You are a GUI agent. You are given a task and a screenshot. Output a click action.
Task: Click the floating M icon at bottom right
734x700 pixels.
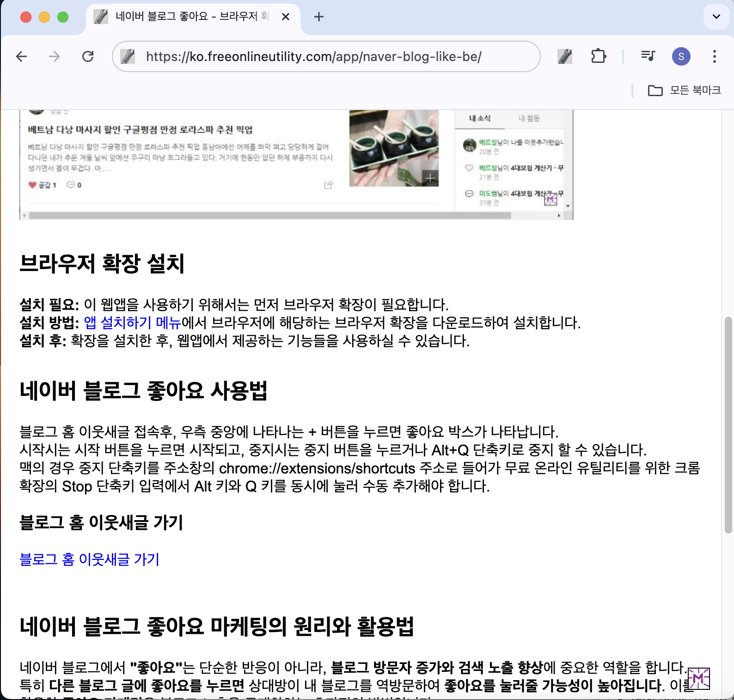699,678
